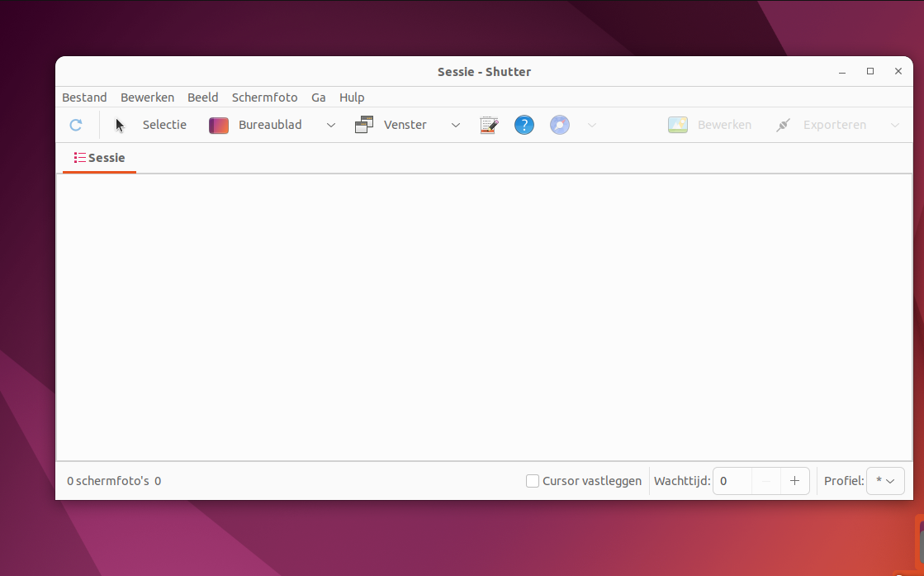Open the Profiel dropdown
Image resolution: width=924 pixels, height=576 pixels.
point(885,481)
